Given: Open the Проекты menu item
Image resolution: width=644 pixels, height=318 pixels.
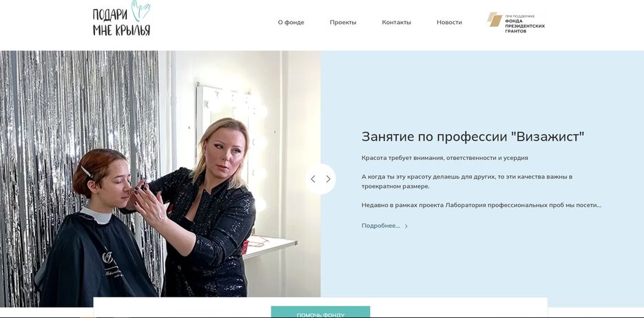Looking at the screenshot, I should 343,22.
